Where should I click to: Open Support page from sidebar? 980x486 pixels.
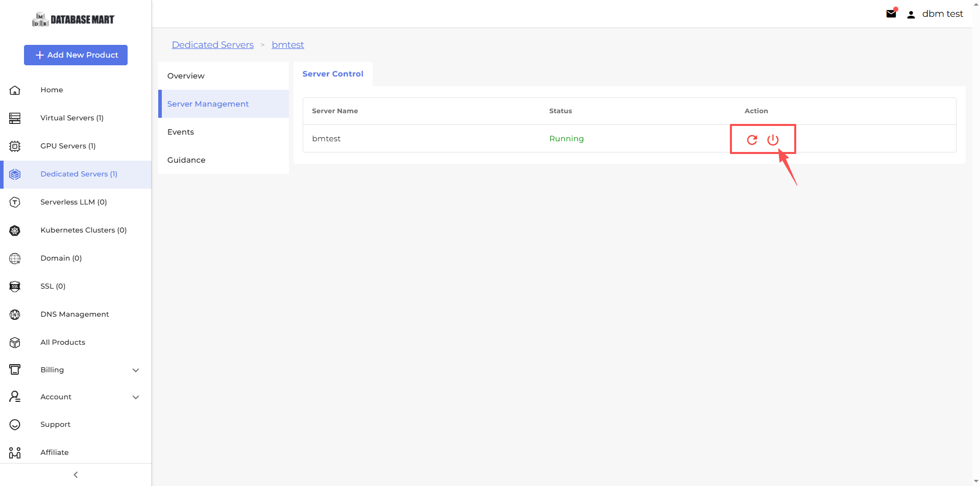[x=56, y=424]
